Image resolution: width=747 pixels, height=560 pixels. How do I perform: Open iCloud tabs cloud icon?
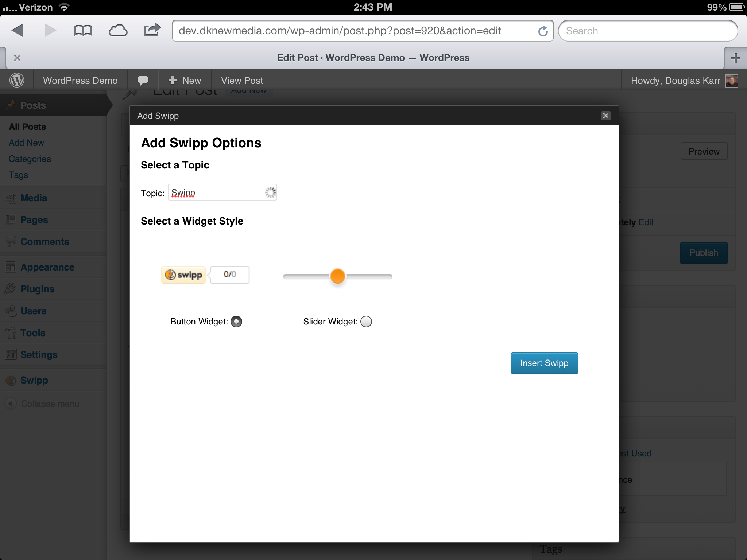click(118, 31)
